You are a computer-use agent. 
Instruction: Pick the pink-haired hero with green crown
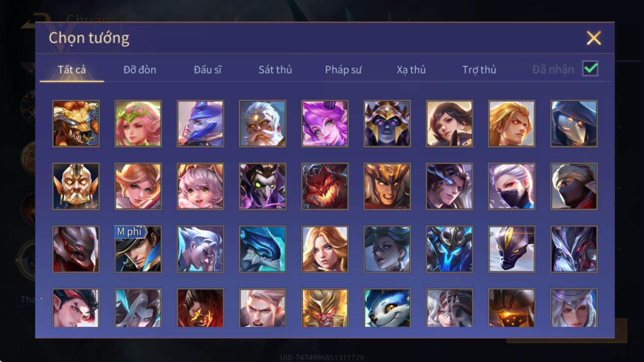[x=138, y=124]
